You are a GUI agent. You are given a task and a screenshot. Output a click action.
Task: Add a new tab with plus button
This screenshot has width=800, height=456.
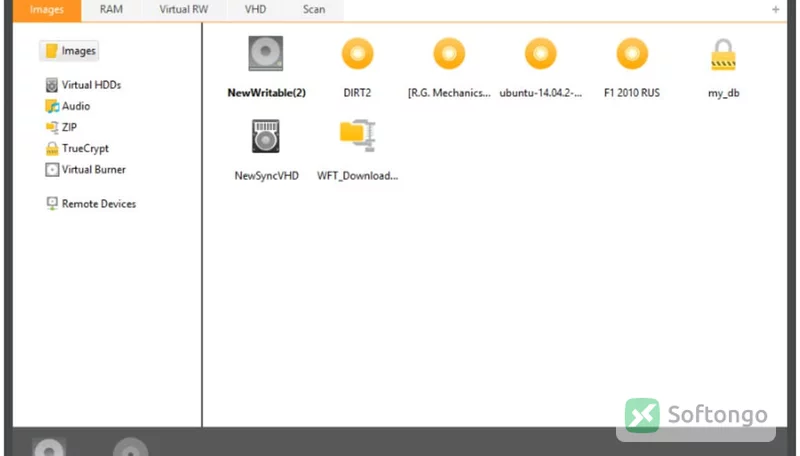(x=776, y=9)
